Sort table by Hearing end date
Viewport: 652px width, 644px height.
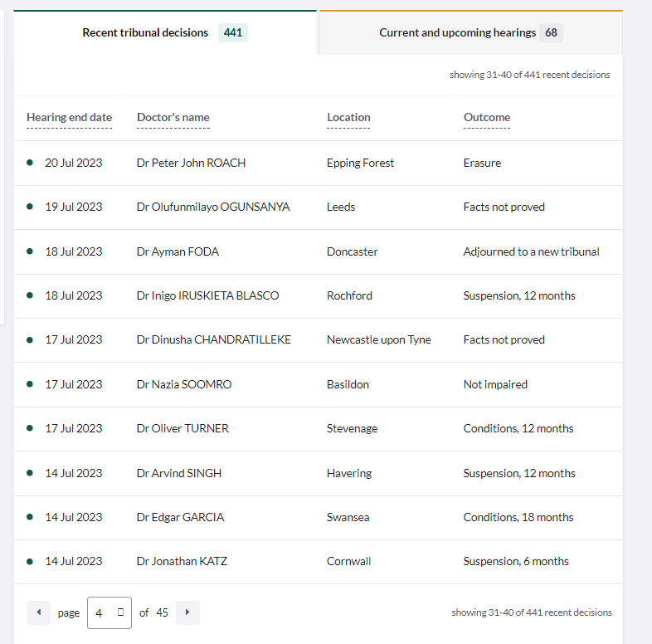coord(69,117)
